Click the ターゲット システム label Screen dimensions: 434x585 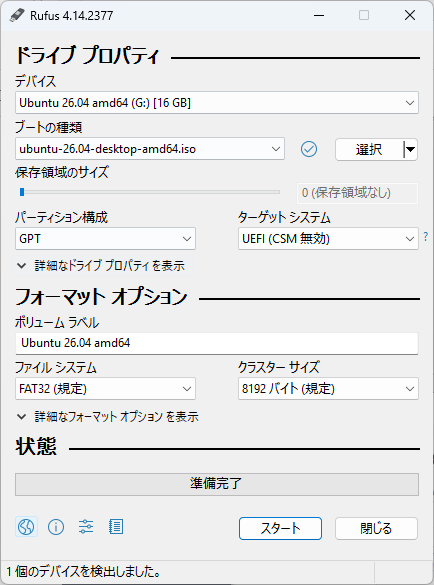[284, 217]
